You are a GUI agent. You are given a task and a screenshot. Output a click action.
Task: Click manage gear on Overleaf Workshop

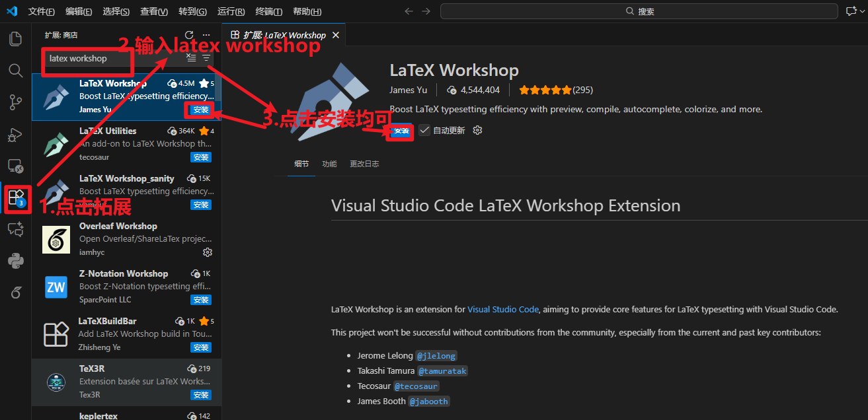[x=208, y=252]
